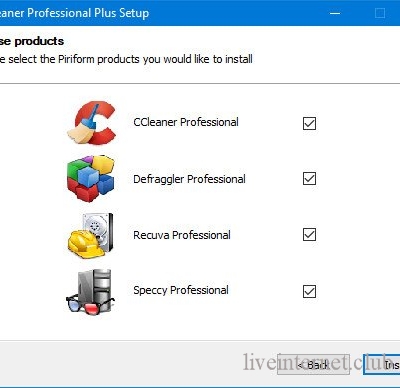Click the maximize window square icon
Viewport: 400px width, 388px height.
coord(380,13)
